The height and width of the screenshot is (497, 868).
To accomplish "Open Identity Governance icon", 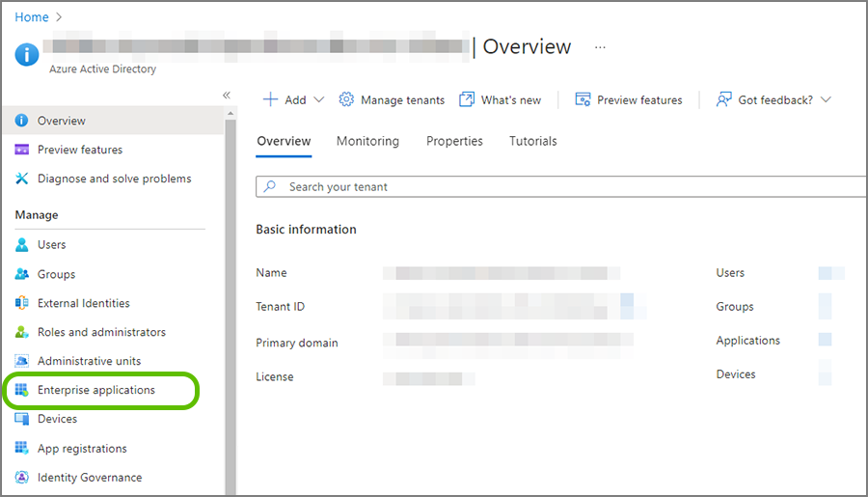I will point(22,478).
